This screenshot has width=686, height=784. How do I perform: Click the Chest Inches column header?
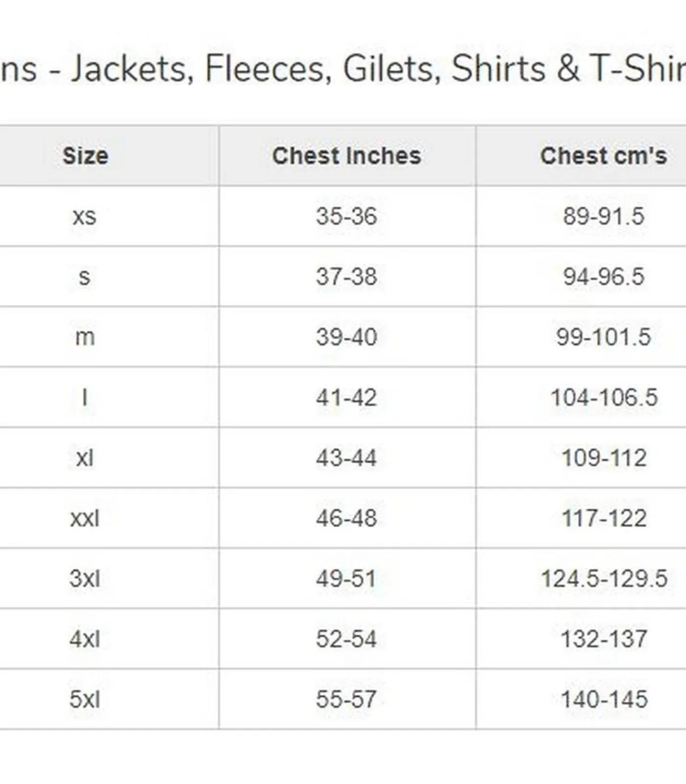coord(346,156)
